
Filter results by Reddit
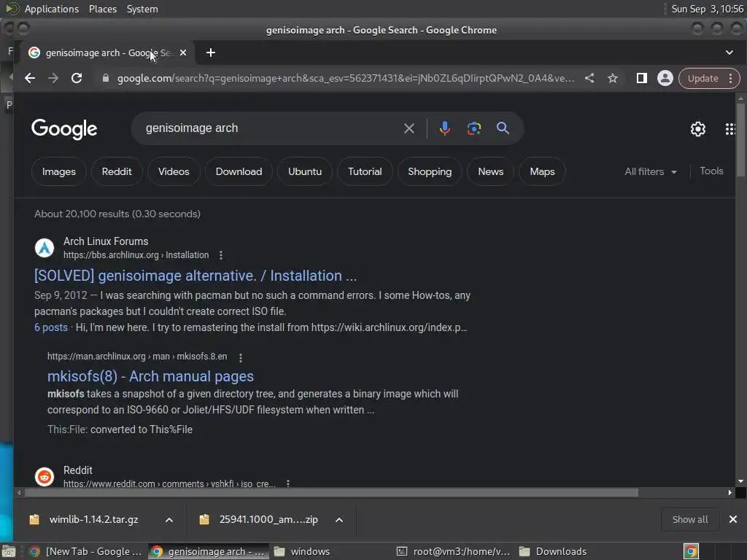tap(117, 171)
